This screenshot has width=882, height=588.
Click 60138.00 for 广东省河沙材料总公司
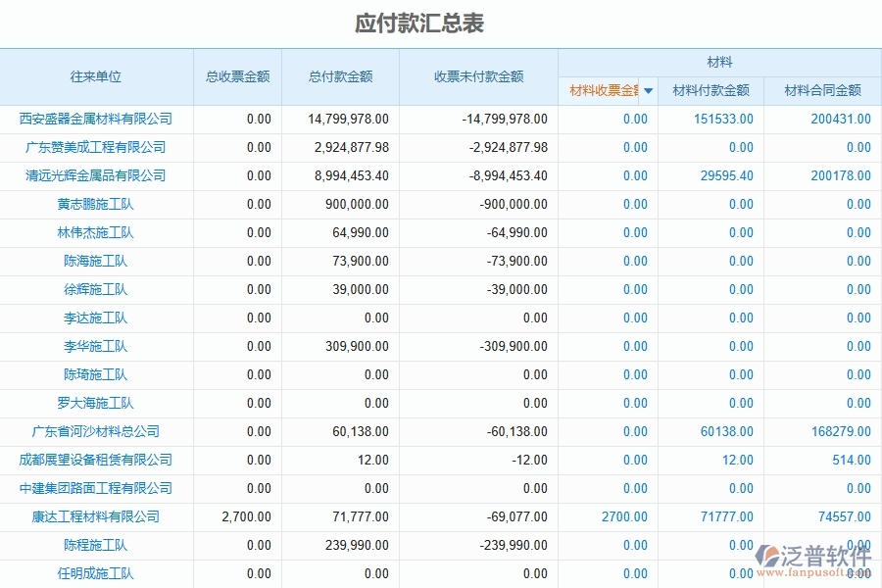click(727, 431)
